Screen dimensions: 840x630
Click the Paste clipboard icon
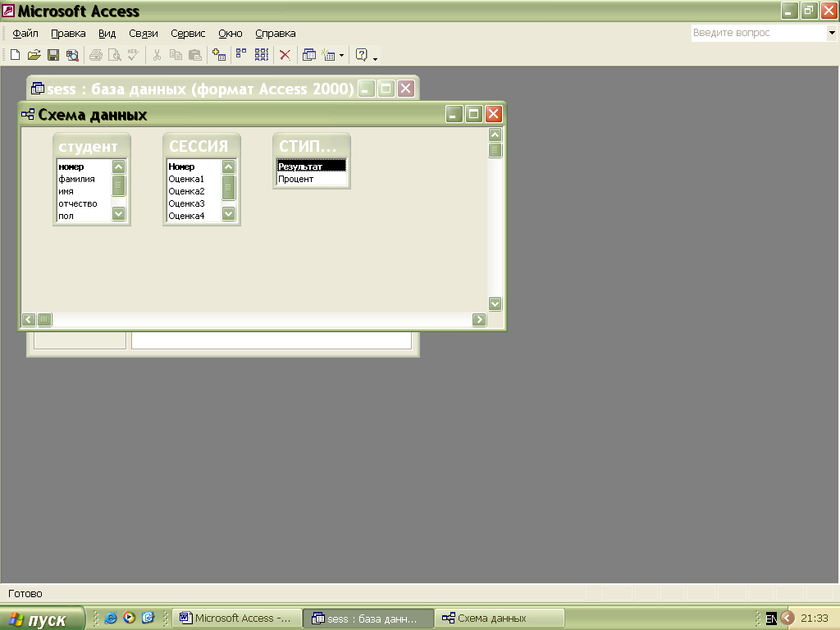click(x=195, y=55)
